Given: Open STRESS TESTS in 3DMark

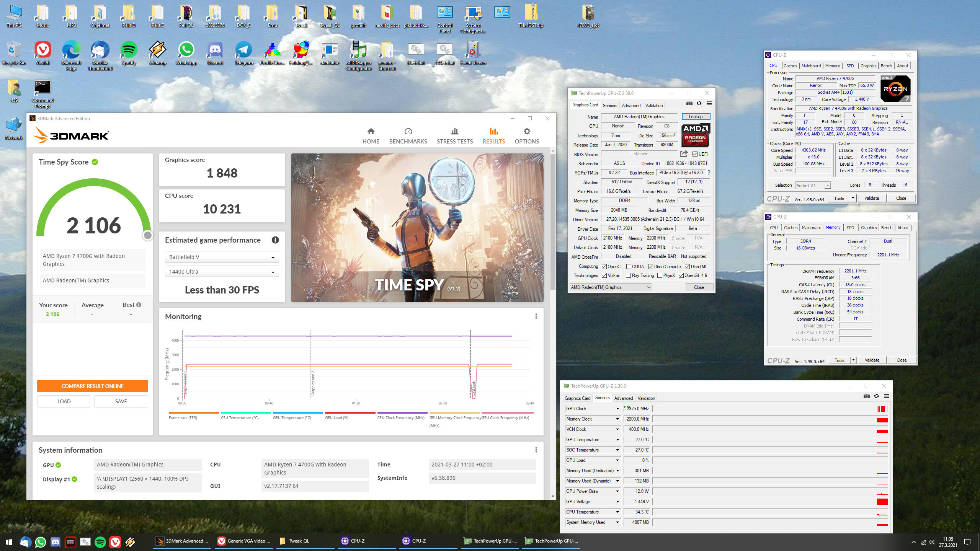Looking at the screenshot, I should (x=455, y=136).
